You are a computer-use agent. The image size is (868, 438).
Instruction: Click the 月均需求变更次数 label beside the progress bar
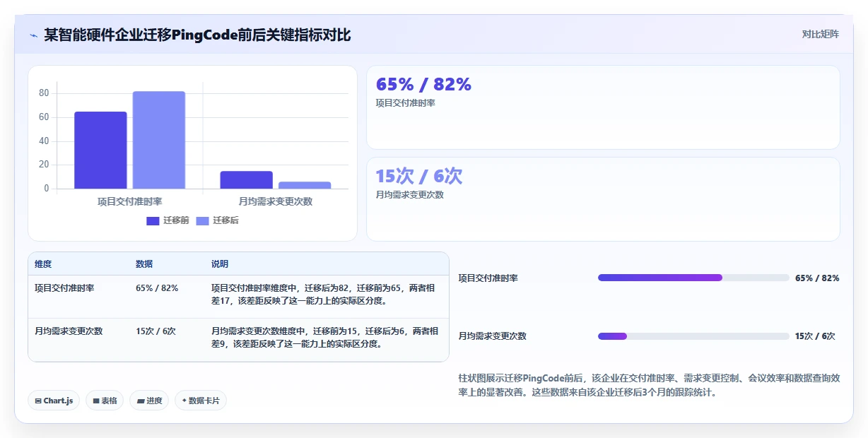[x=493, y=336]
